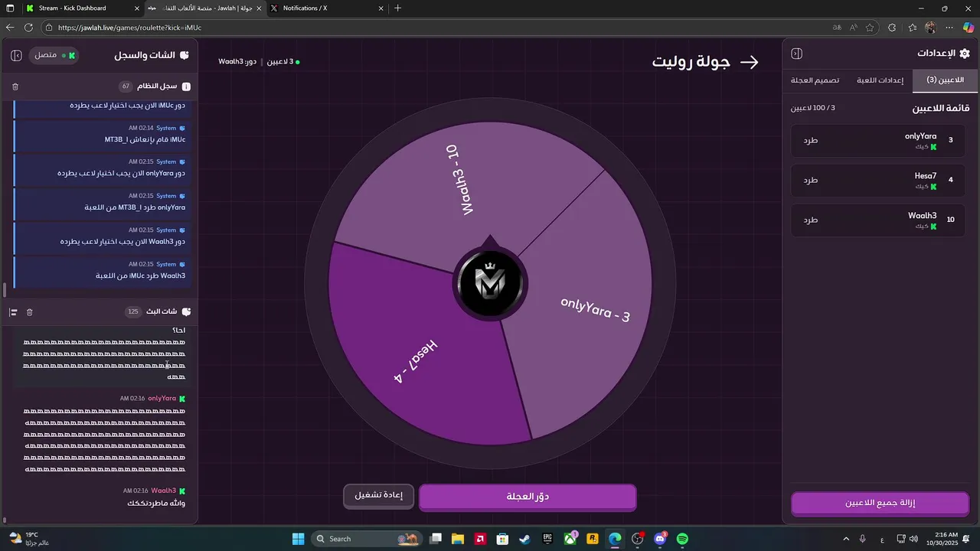Click onlyYara username in stream chat
This screenshot has height=551, width=980.
(162, 399)
